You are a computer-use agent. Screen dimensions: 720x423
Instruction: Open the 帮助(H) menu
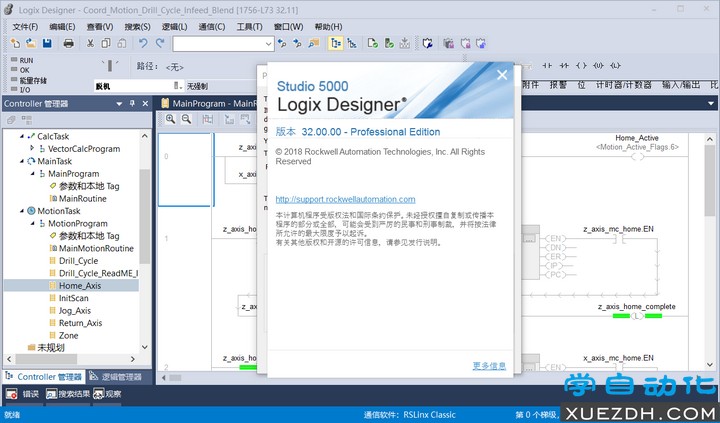click(328, 27)
